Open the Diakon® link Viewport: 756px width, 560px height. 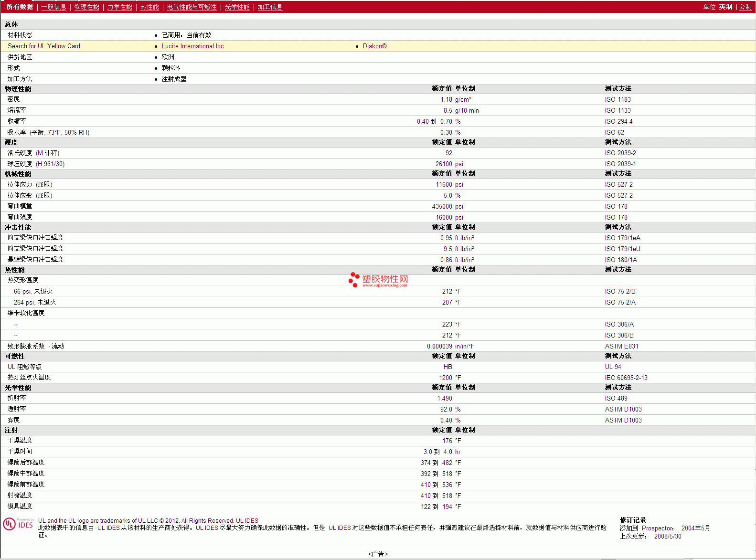pyautogui.click(x=375, y=46)
